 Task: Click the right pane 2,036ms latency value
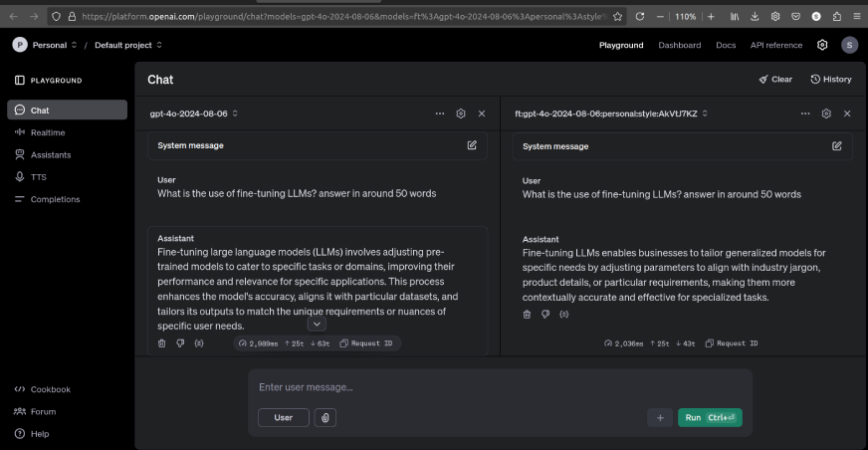623,343
